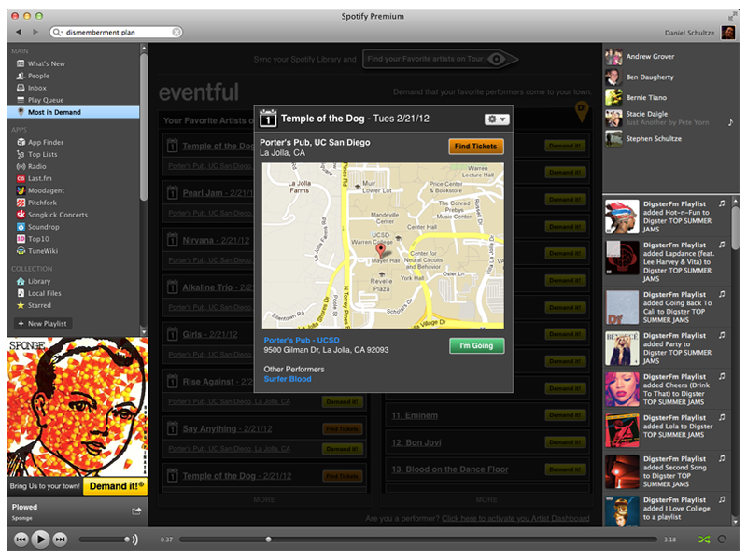This screenshot has height=560, width=747.
Task: Open Bon Jovi in the demand list
Action: (416, 442)
